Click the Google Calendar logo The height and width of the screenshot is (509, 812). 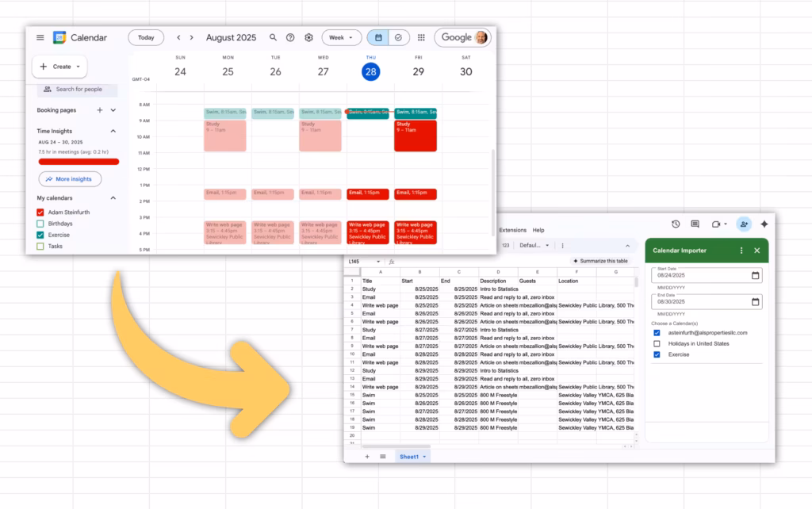point(59,37)
